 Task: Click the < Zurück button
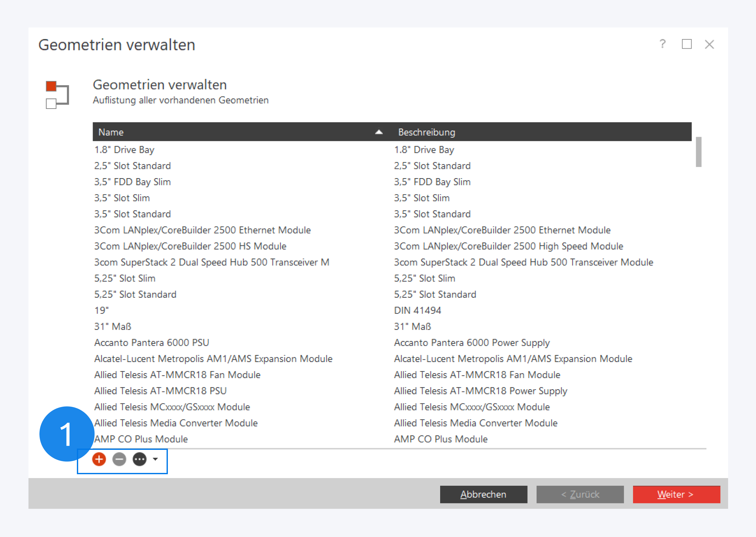(580, 494)
